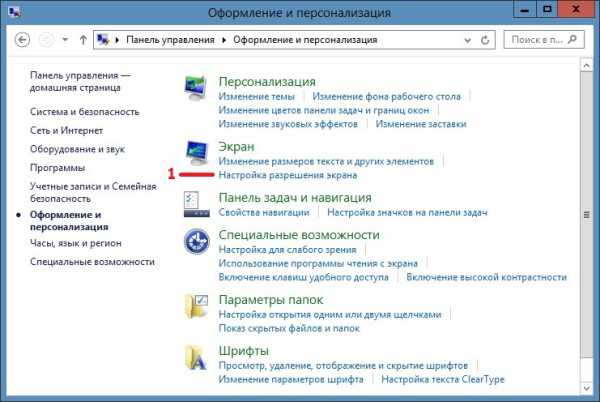Click the Control Panel icon in address bar
Viewport: 600px width, 402px height.
tap(103, 39)
